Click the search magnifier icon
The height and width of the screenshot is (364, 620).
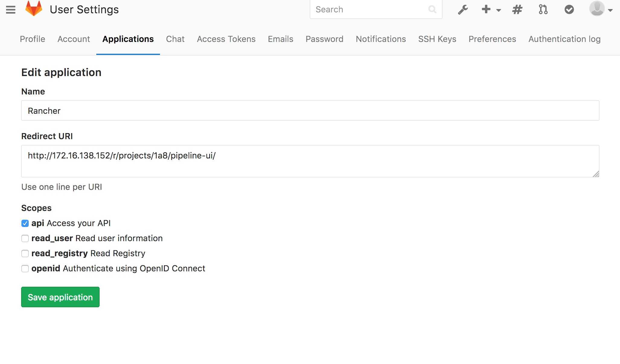click(x=432, y=9)
